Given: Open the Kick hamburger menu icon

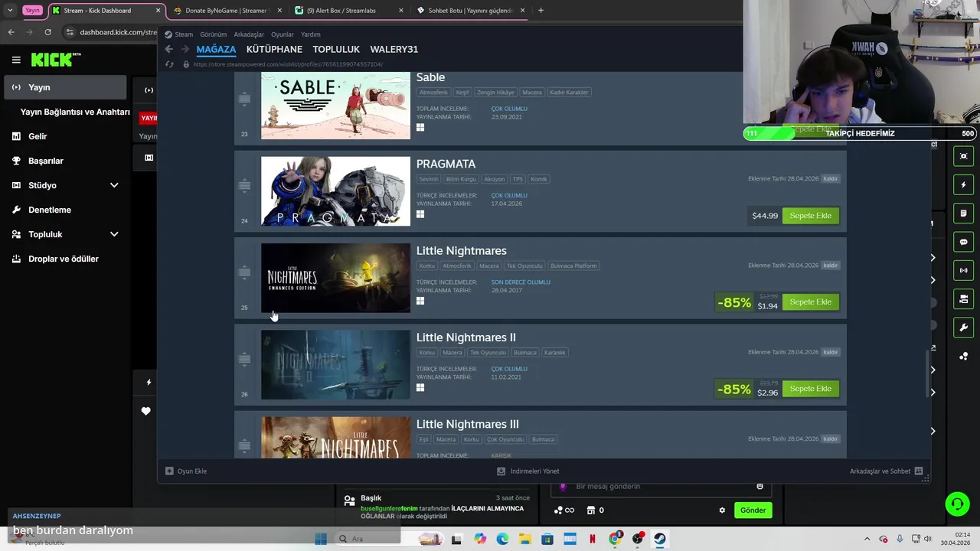Looking at the screenshot, I should tap(16, 60).
